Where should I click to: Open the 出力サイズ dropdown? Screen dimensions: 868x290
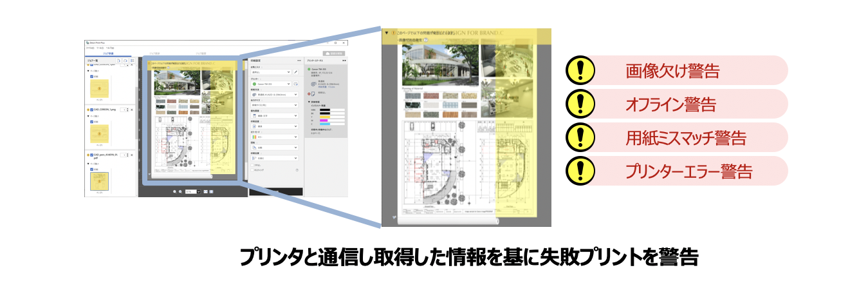coord(276,105)
